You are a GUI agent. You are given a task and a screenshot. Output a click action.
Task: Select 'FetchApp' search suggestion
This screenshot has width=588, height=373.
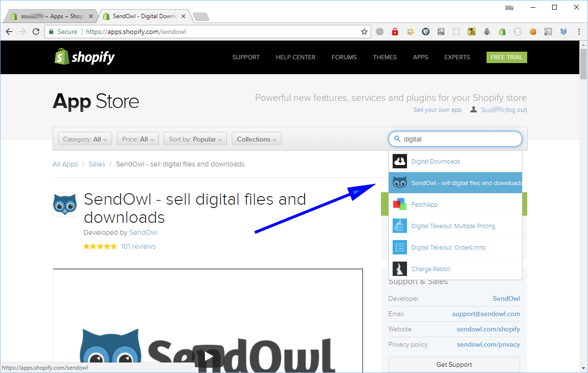pyautogui.click(x=455, y=204)
